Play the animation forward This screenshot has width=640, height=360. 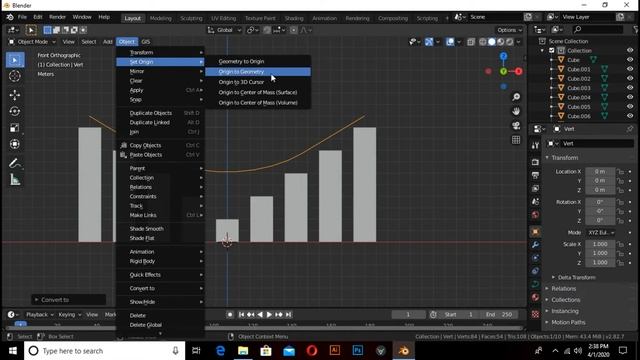(x=269, y=315)
